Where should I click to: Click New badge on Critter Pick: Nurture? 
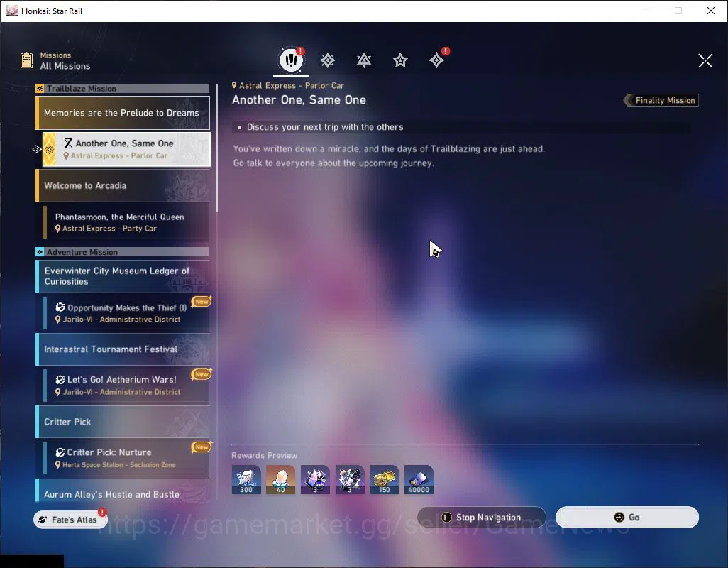[x=202, y=447]
